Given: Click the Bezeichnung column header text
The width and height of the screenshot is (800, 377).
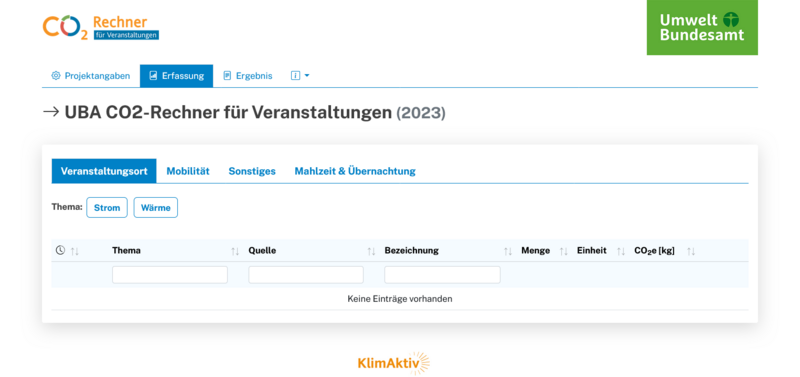Looking at the screenshot, I should (x=412, y=250).
